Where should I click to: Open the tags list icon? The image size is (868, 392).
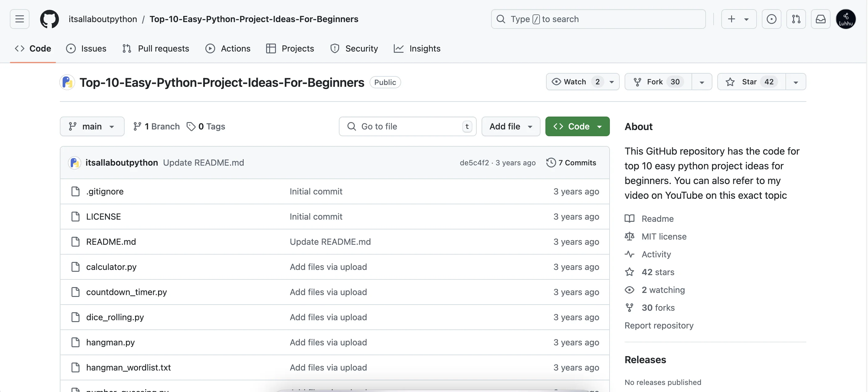point(191,126)
